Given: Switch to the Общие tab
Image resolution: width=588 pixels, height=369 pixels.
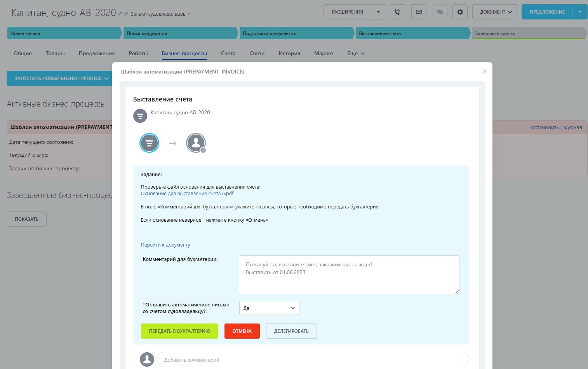Looking at the screenshot, I should click(23, 54).
